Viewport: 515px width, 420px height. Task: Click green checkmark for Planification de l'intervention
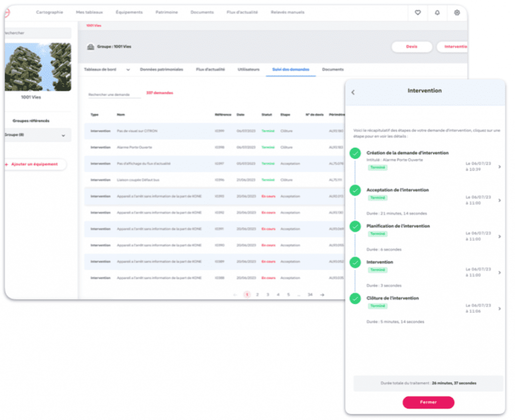point(356,227)
